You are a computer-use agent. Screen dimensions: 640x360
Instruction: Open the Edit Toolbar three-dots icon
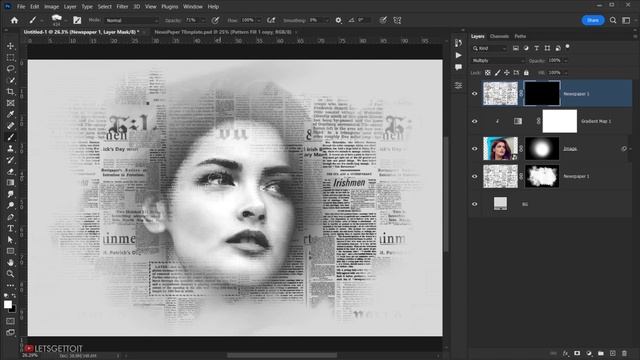click(11, 285)
